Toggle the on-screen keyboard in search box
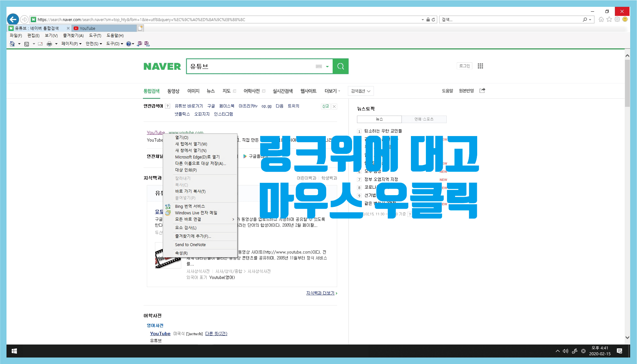The image size is (637, 364). pos(319,67)
